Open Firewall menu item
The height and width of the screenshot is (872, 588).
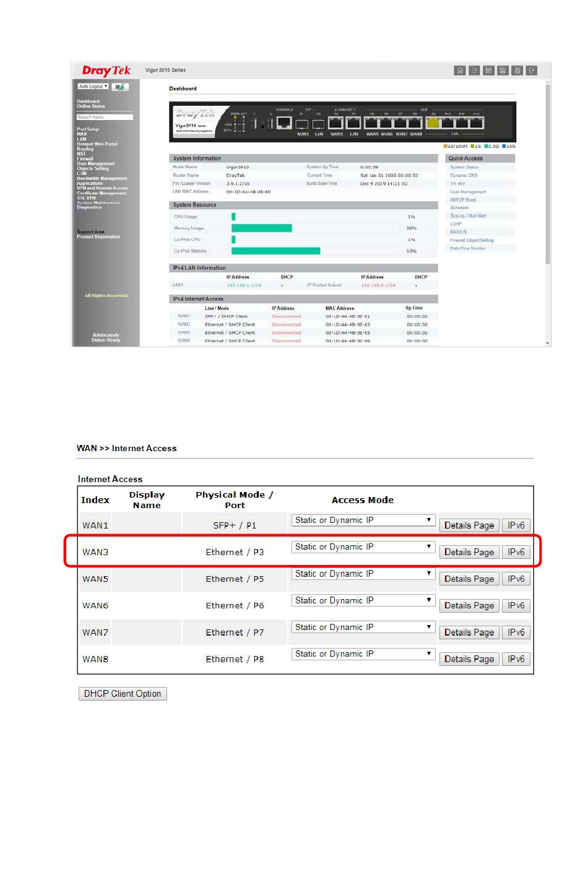click(x=85, y=159)
